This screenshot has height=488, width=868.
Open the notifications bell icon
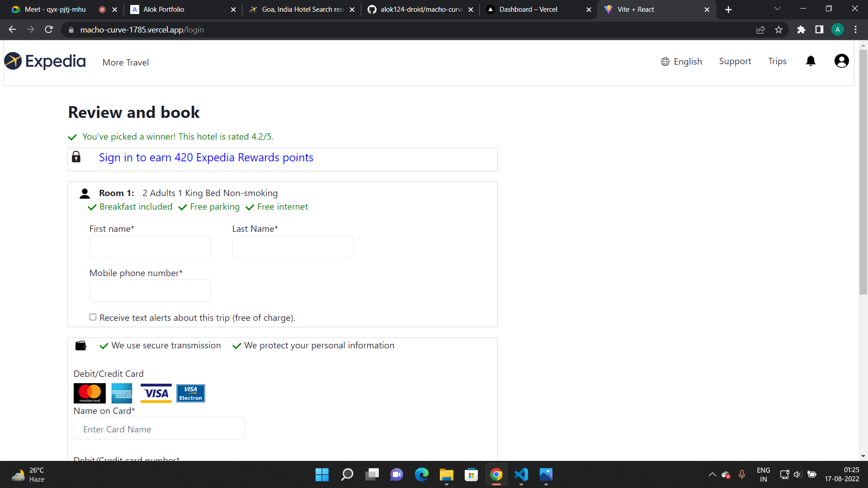[x=811, y=61]
